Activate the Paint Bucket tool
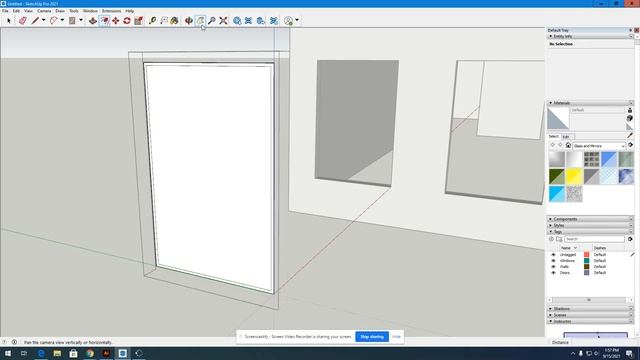This screenshot has width=640, height=360. pos(175,20)
